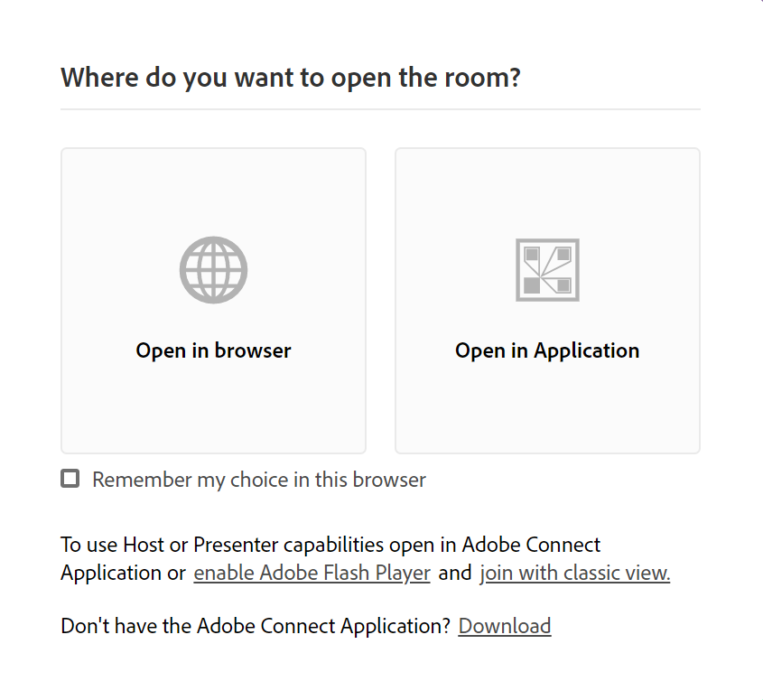Image resolution: width=763 pixels, height=700 pixels.
Task: Click the globe icon for browser
Action: (213, 270)
